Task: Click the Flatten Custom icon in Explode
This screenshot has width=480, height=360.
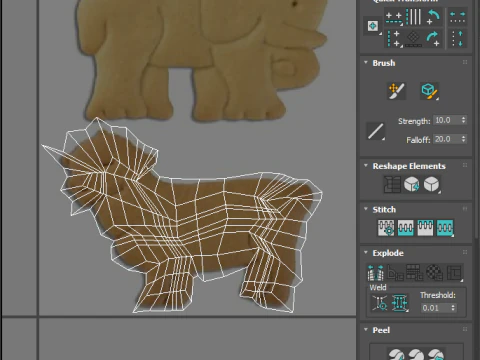Action: tap(454, 273)
